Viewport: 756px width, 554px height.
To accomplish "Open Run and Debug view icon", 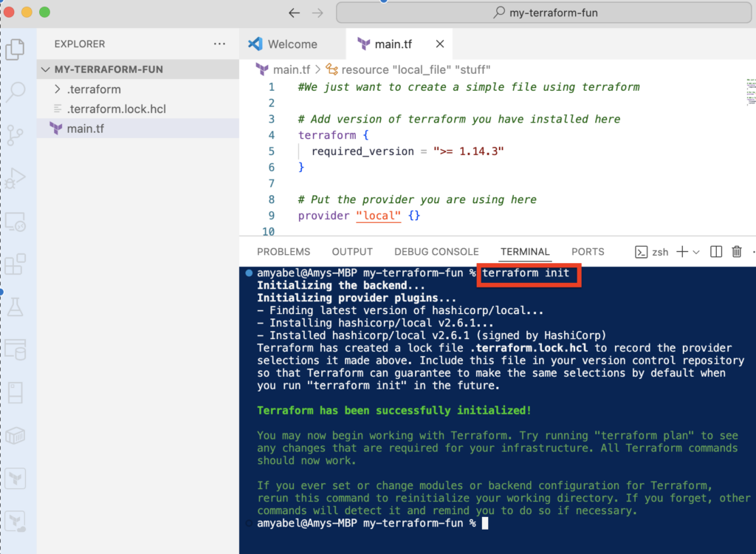I will [16, 178].
